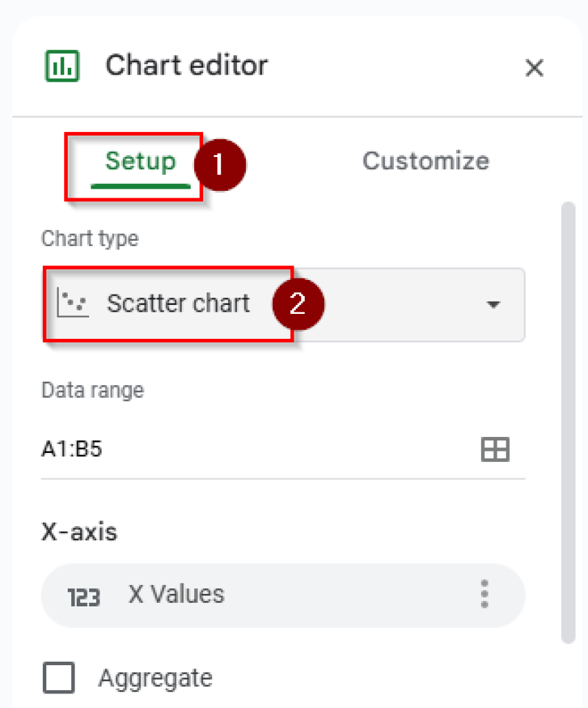The height and width of the screenshot is (708, 588).
Task: Click the red number 1 badge
Action: click(x=219, y=165)
